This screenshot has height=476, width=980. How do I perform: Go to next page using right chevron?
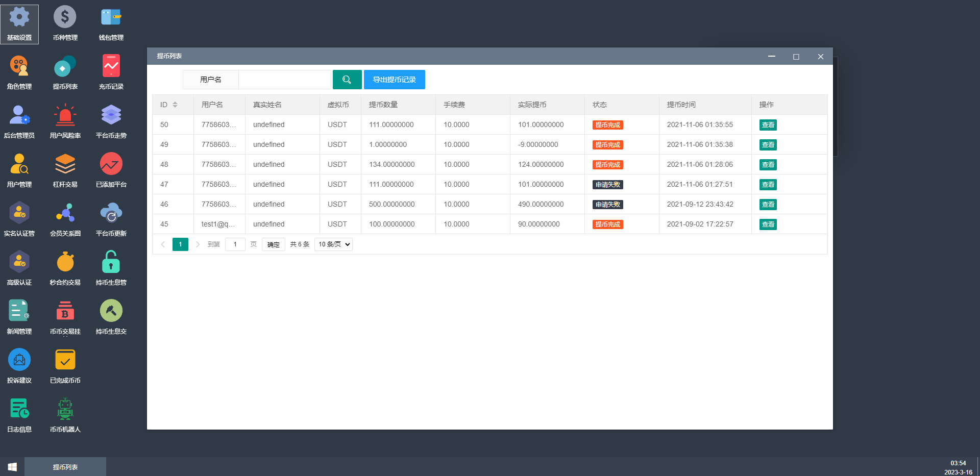click(198, 244)
